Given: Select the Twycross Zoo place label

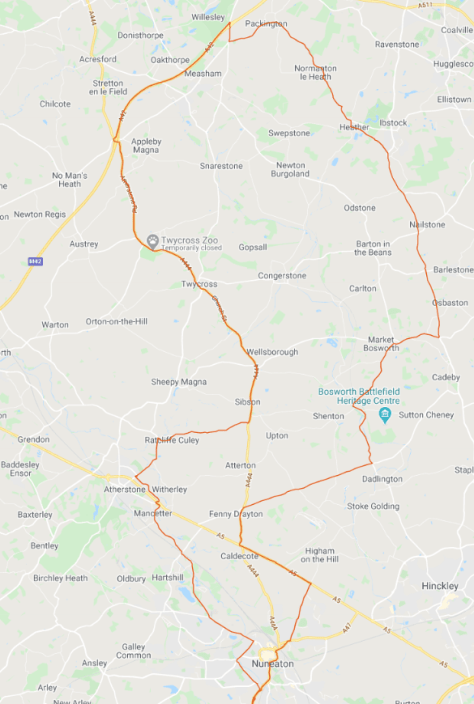Looking at the screenshot, I should [x=189, y=240].
